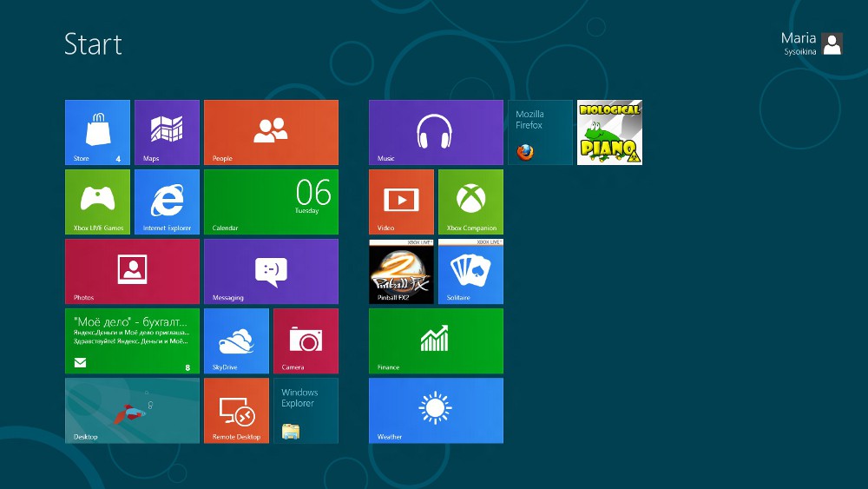Screen dimensions: 868x489
Task: Launch the Music app tile
Action: point(436,132)
